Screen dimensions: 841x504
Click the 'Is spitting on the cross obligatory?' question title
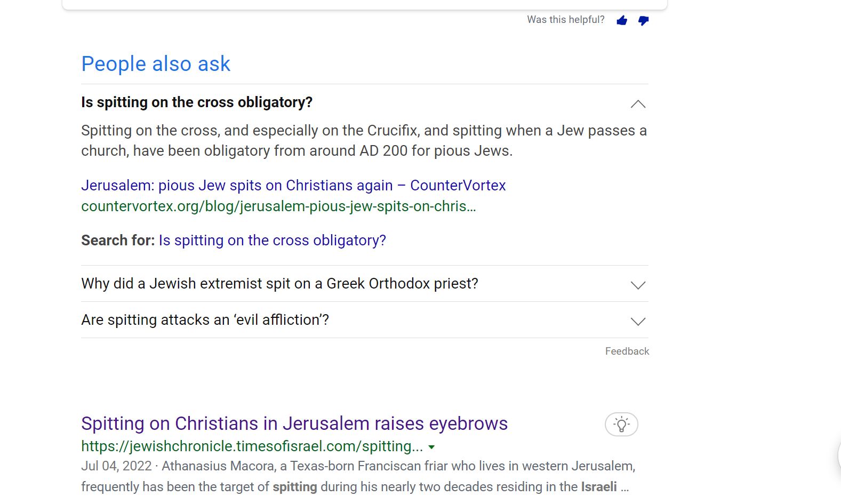197,102
